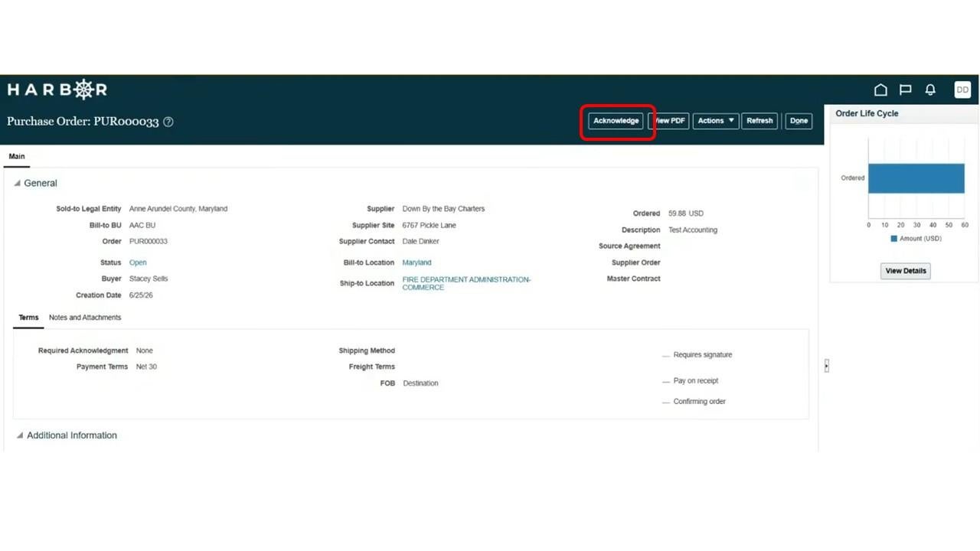
Task: Click the blue Ordered bar in chart
Action: [916, 178]
